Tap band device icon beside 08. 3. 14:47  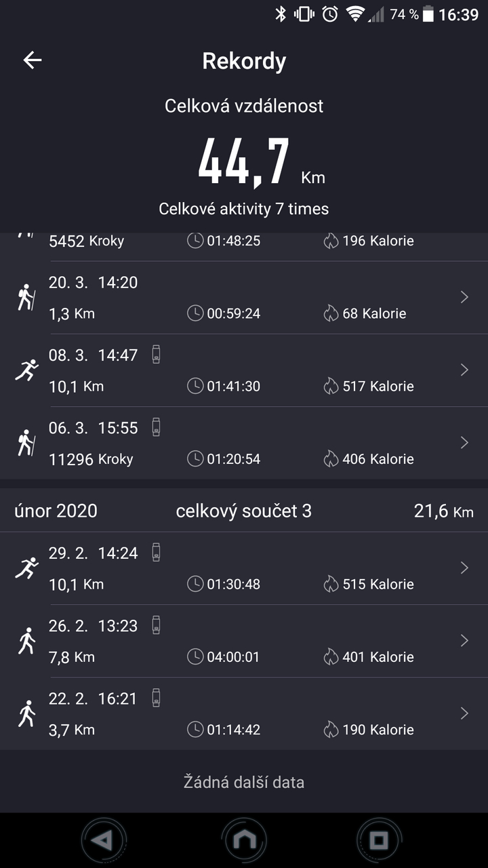157,354
